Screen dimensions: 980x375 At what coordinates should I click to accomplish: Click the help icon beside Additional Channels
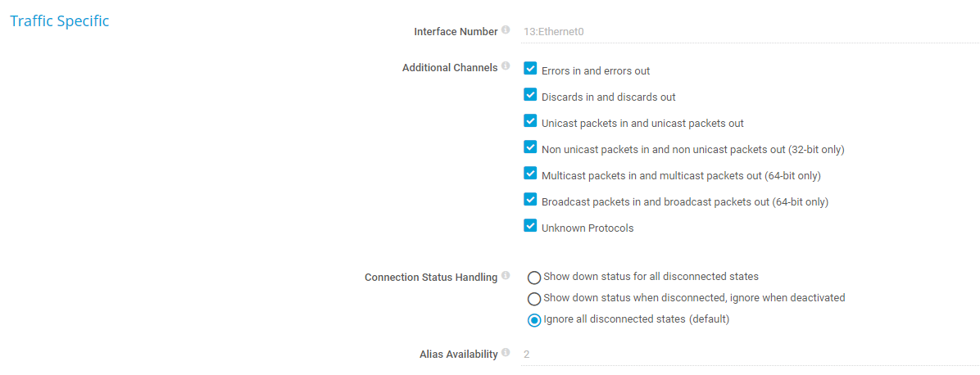click(x=506, y=66)
